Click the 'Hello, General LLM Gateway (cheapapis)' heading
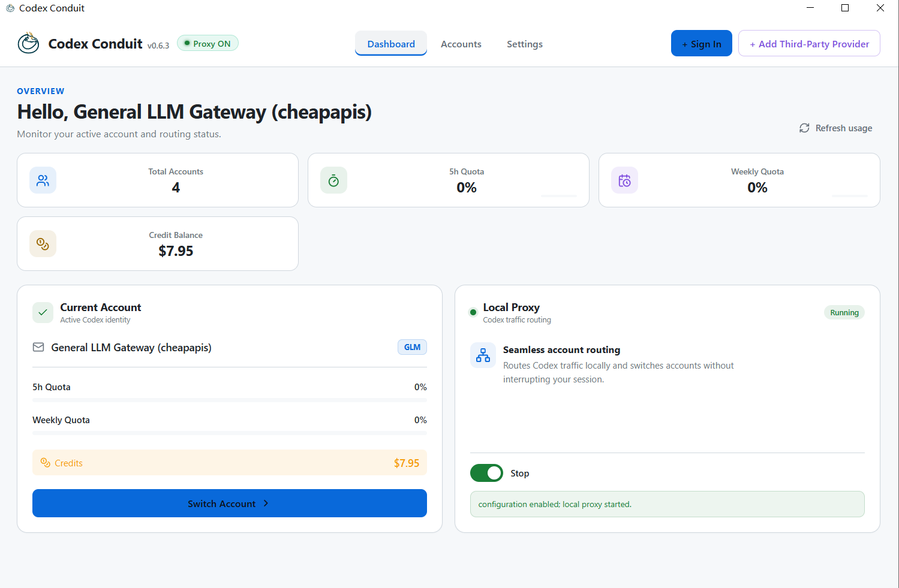Screen dimensions: 899x588 [x=194, y=112]
